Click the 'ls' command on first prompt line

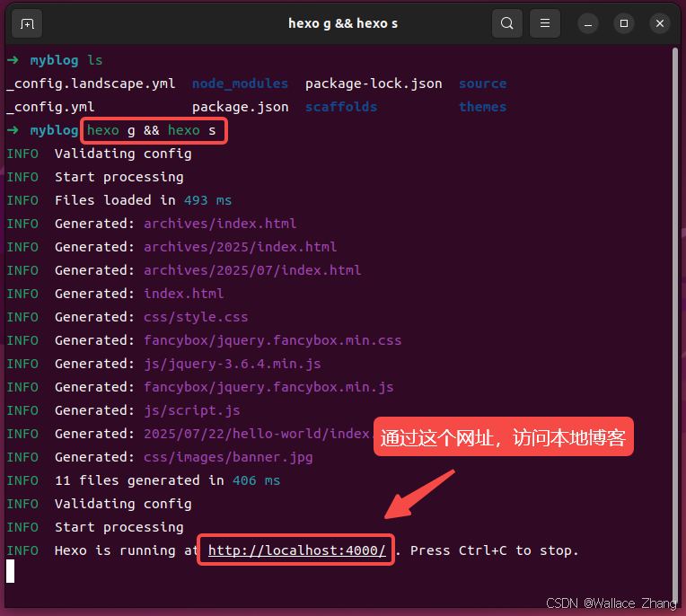(x=95, y=60)
